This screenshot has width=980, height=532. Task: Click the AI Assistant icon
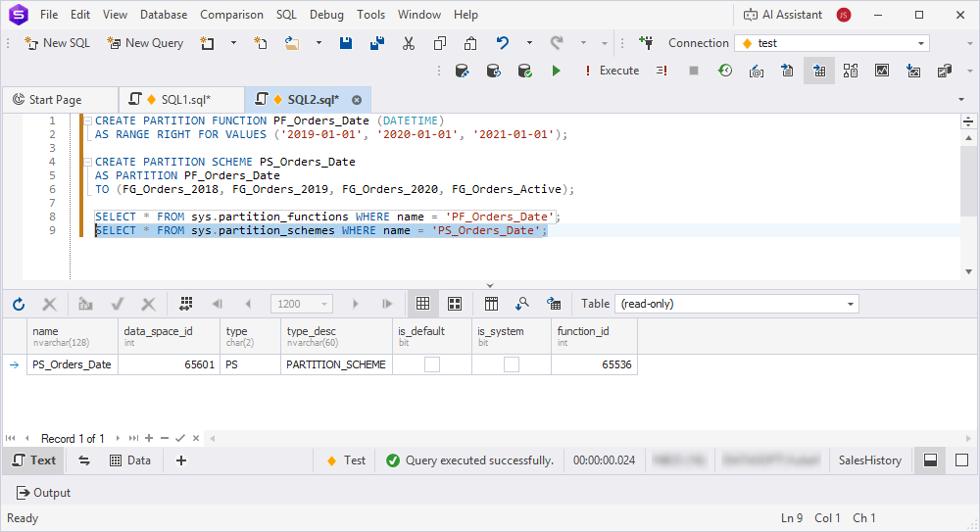pyautogui.click(x=750, y=15)
